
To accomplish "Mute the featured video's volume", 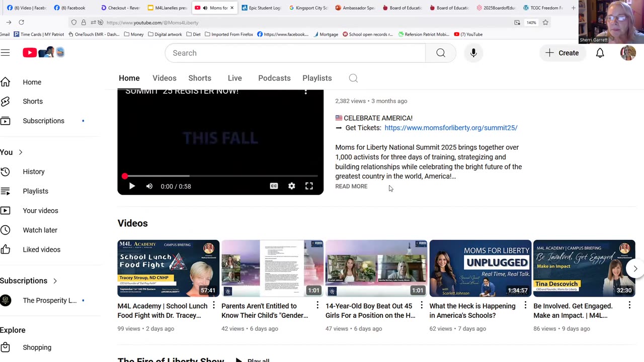I will click(149, 186).
